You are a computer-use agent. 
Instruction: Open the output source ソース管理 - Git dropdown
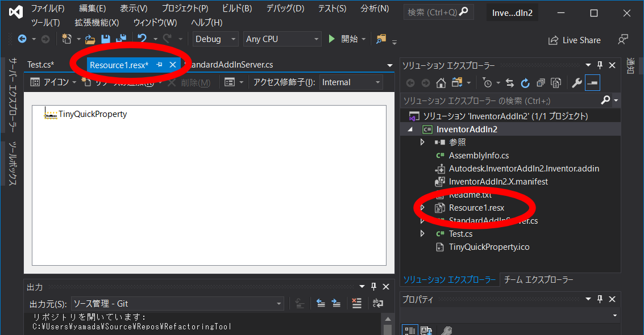pos(177,303)
